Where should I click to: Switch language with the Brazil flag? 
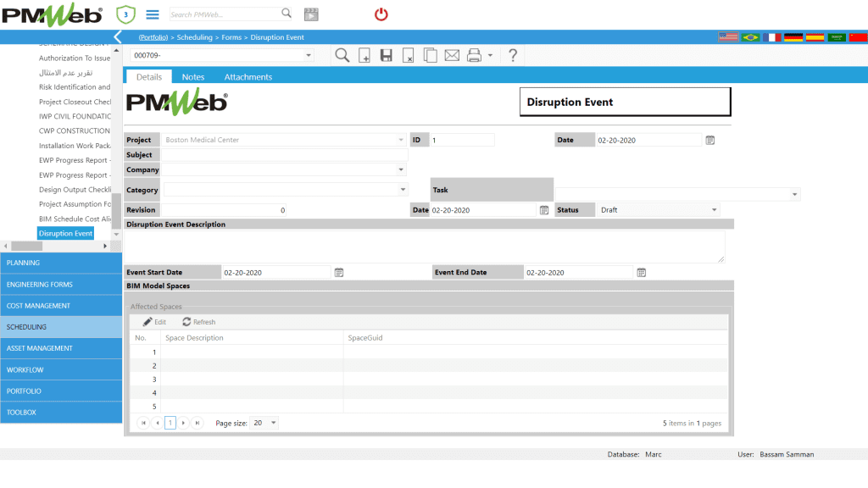click(x=750, y=37)
